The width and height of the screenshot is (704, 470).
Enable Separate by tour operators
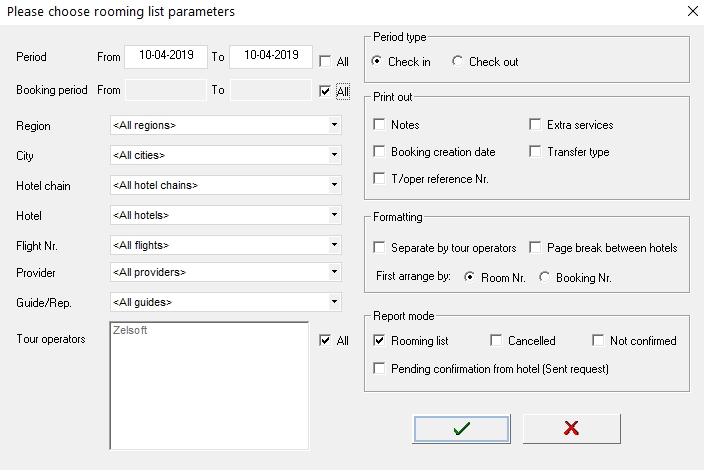[379, 247]
